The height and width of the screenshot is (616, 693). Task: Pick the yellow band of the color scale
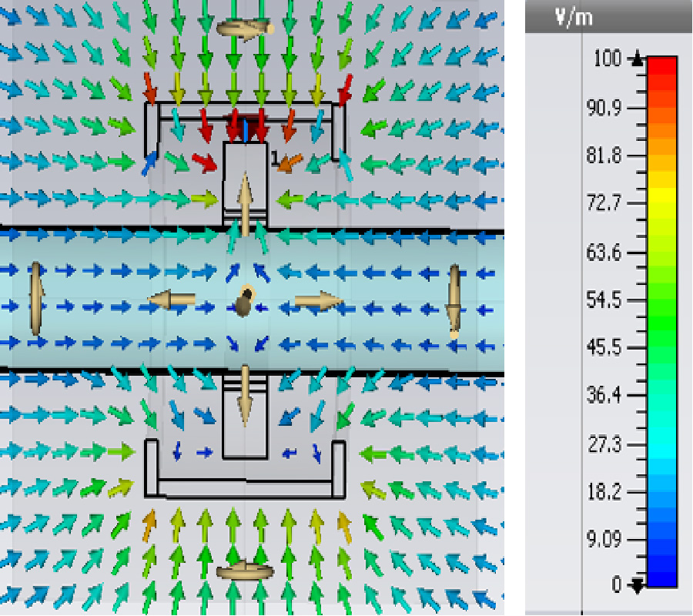pos(662,200)
